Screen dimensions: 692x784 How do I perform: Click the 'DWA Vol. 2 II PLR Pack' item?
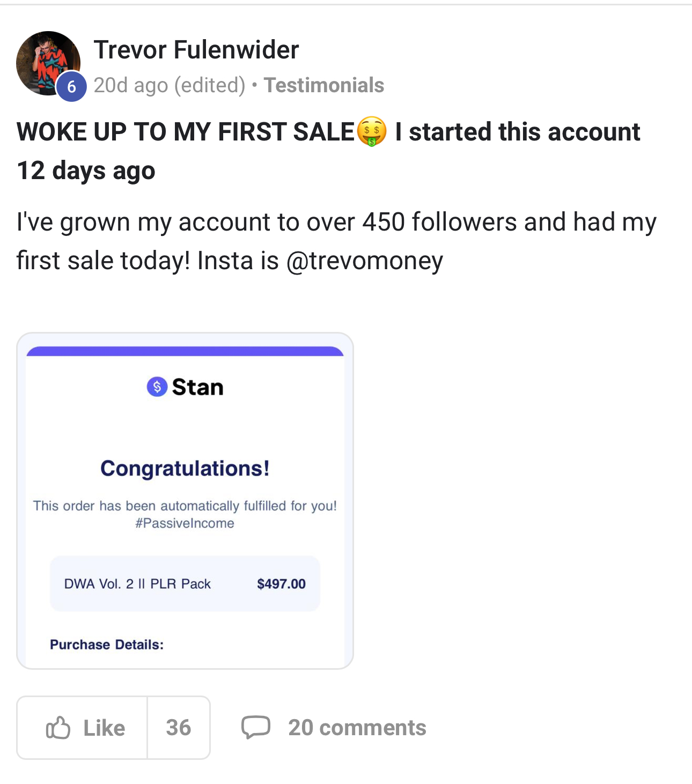pyautogui.click(x=137, y=584)
